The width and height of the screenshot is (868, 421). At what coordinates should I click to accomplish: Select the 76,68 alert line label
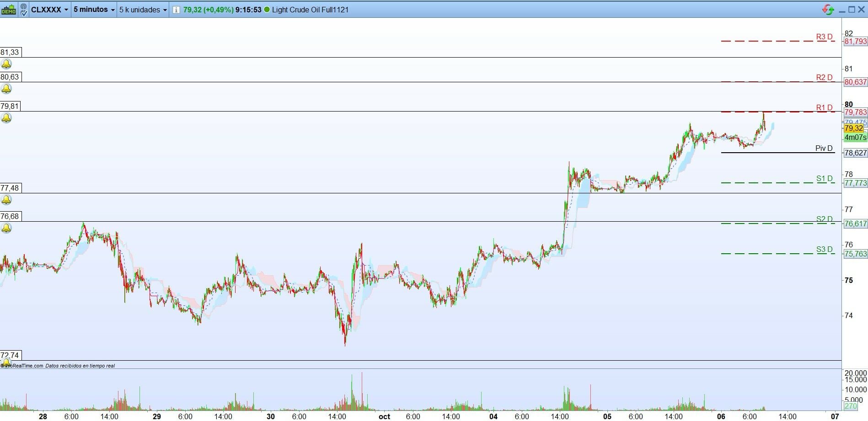tap(10, 216)
